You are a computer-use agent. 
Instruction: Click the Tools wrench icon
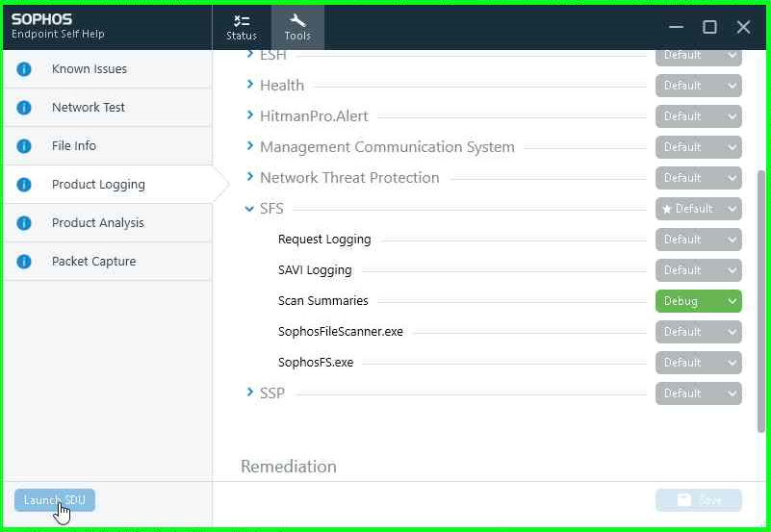[x=297, y=20]
